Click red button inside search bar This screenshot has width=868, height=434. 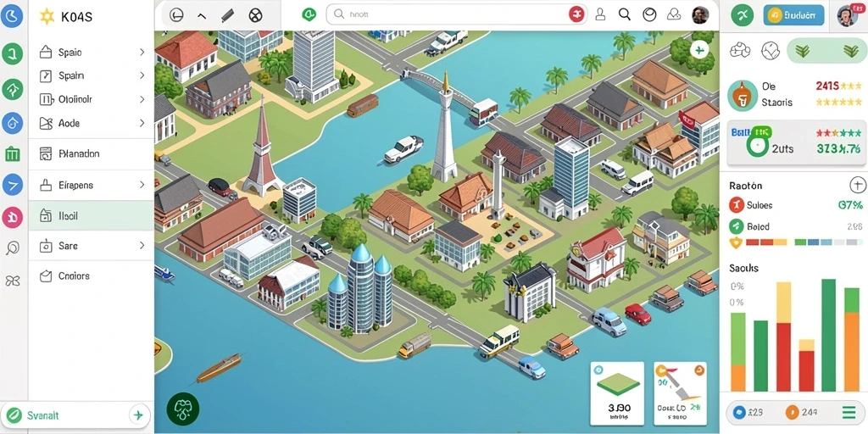coord(576,14)
